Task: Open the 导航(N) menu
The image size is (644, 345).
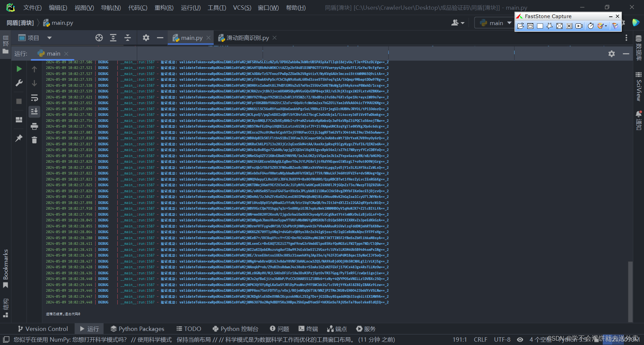Action: [111, 8]
